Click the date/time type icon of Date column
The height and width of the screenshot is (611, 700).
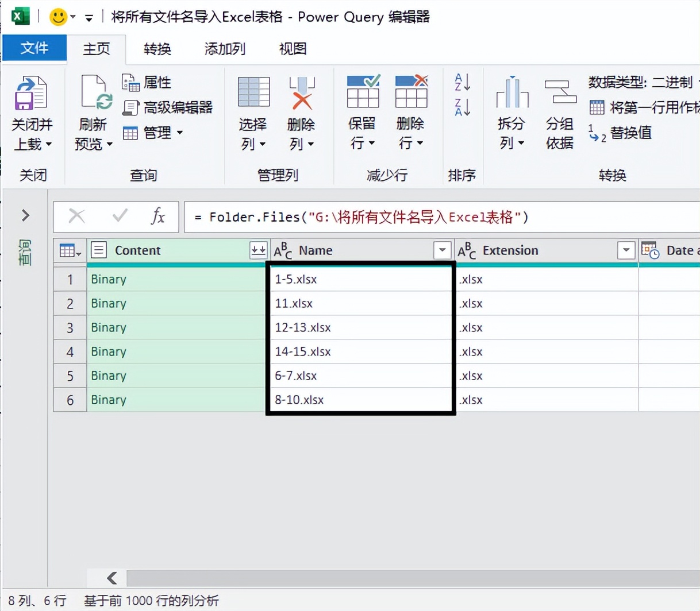pyautogui.click(x=650, y=250)
